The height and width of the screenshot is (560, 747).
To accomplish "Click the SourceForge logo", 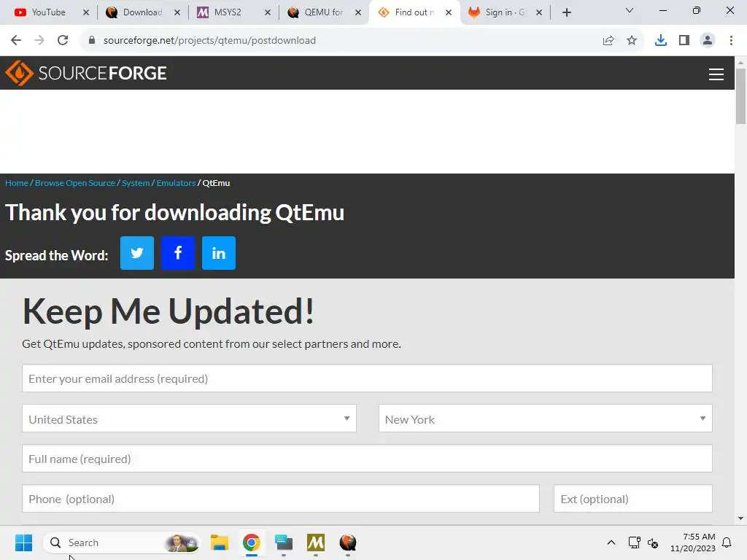I will (x=86, y=74).
